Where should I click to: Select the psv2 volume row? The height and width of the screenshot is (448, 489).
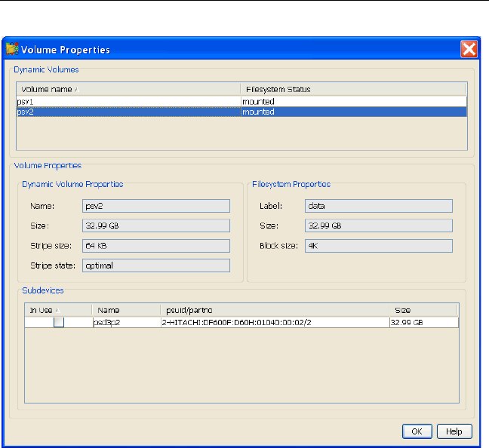click(128, 112)
